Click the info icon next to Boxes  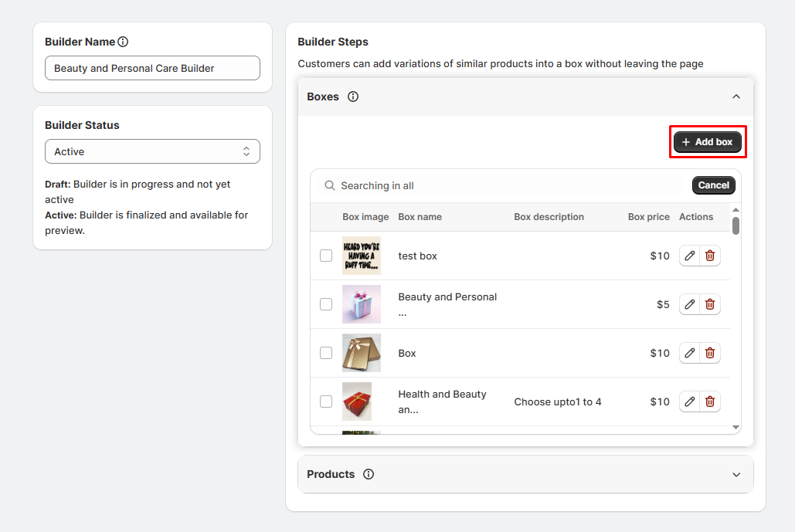tap(353, 97)
